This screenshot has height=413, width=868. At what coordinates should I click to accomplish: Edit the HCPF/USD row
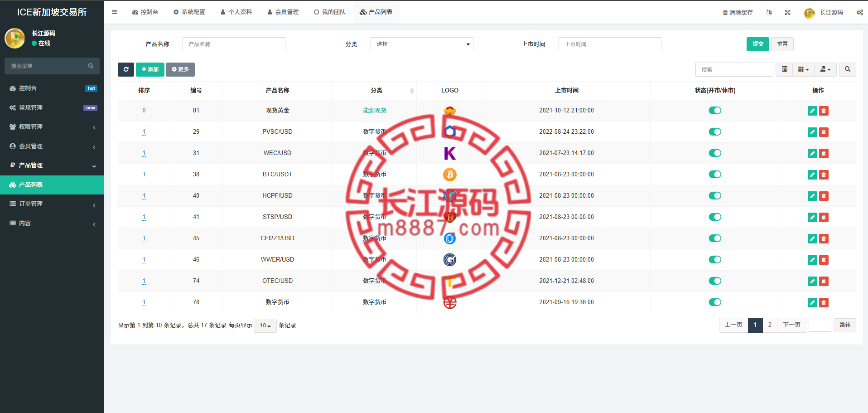coord(812,196)
